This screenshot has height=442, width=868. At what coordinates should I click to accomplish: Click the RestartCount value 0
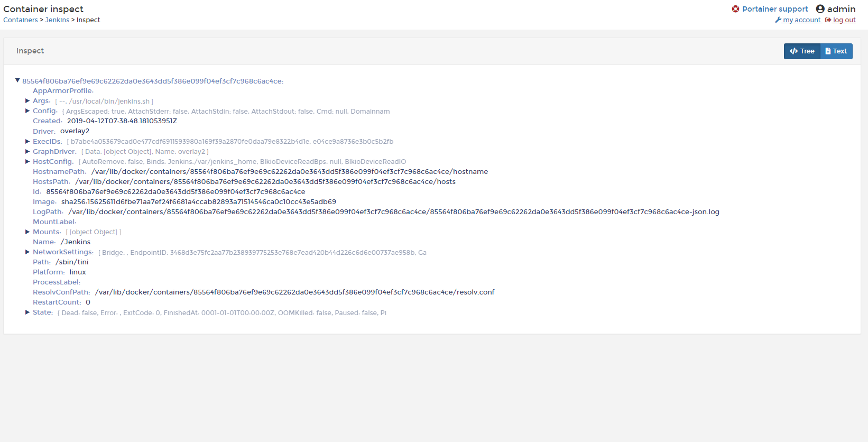(88, 302)
